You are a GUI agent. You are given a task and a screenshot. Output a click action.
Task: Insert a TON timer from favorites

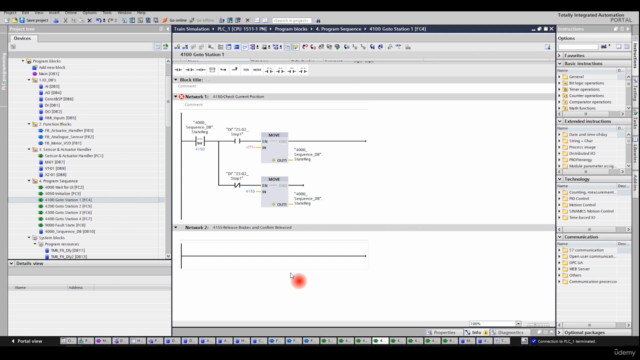246,70
